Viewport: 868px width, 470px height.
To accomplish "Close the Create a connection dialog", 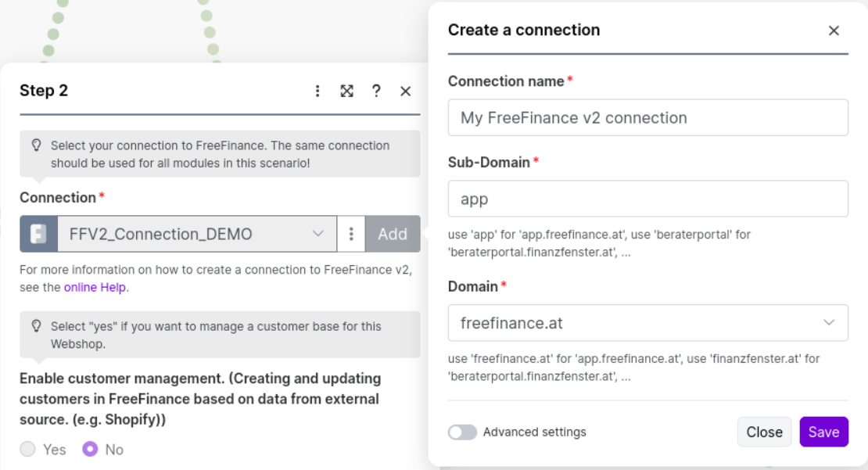I will pyautogui.click(x=834, y=30).
